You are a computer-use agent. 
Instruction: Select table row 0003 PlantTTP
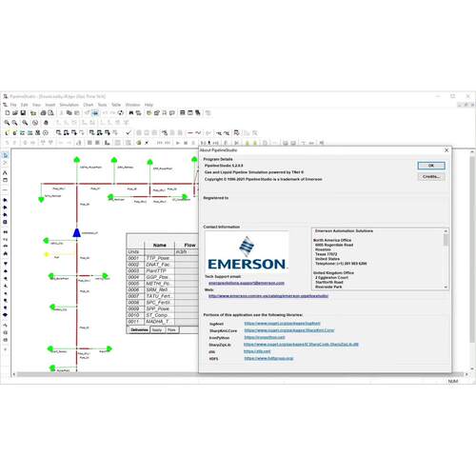coord(162,270)
